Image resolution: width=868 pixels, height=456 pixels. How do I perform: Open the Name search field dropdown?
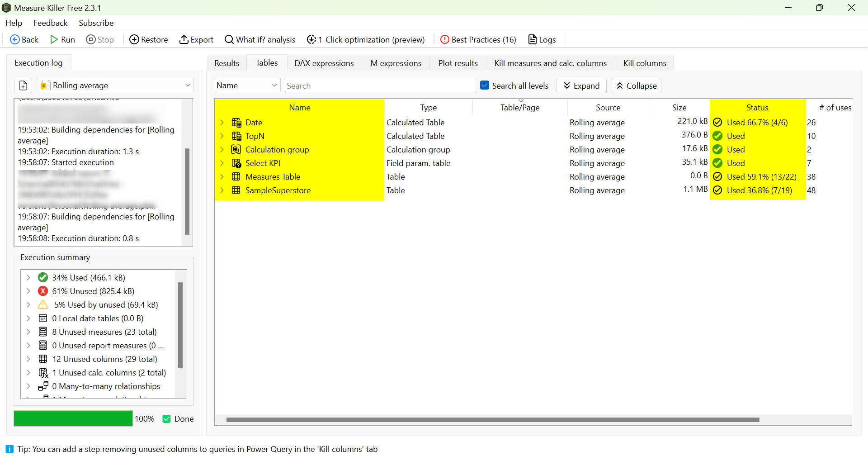coord(247,85)
